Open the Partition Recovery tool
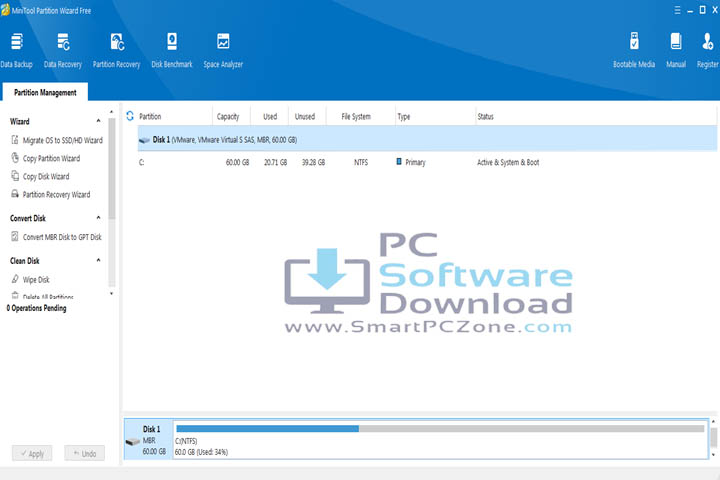 tap(116, 51)
